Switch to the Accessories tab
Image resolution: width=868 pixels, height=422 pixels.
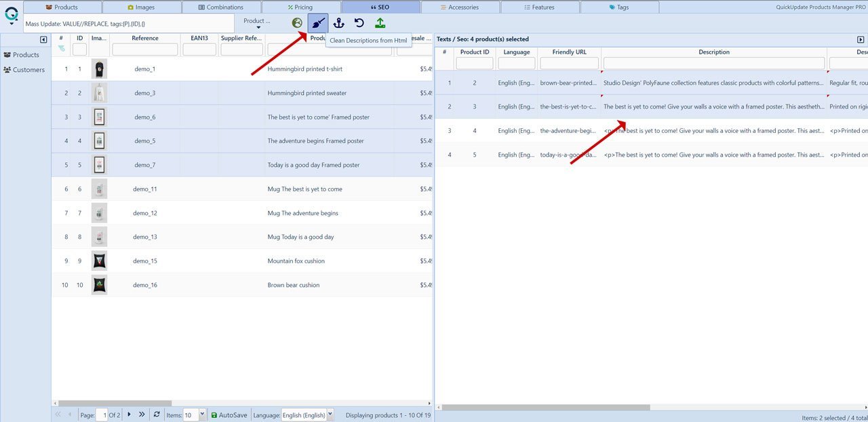460,7
